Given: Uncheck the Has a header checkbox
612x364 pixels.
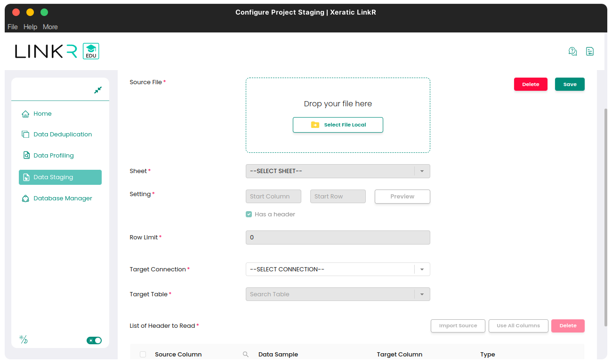Looking at the screenshot, I should (249, 214).
